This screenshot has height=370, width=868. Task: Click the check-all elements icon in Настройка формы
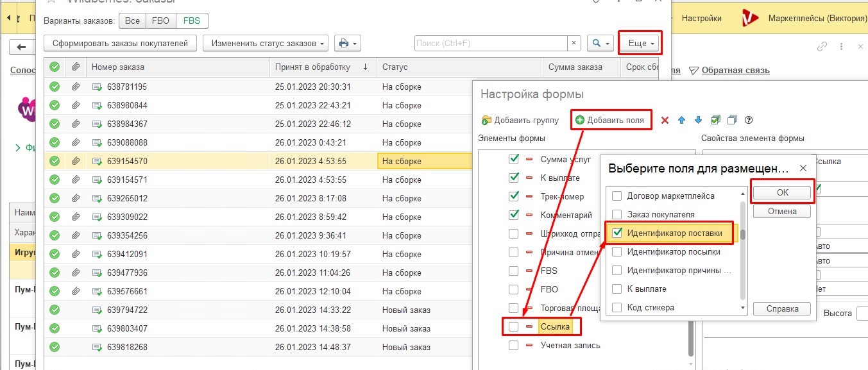pyautogui.click(x=716, y=120)
